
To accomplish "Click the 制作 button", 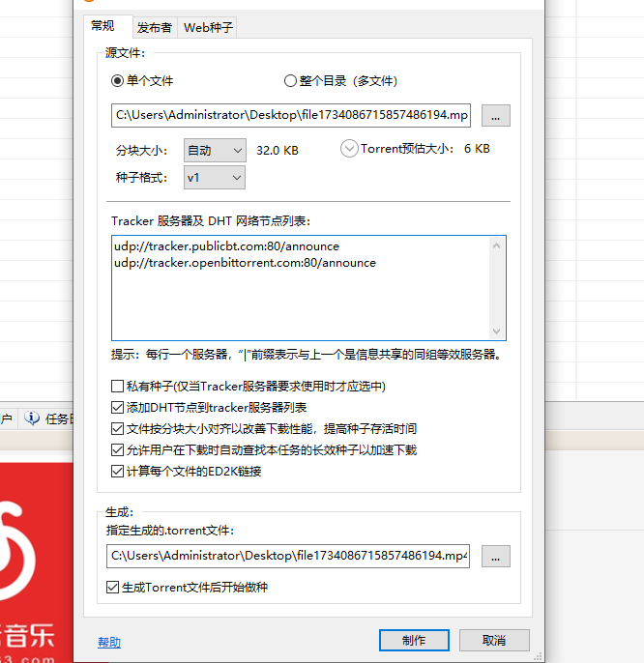I will (414, 640).
